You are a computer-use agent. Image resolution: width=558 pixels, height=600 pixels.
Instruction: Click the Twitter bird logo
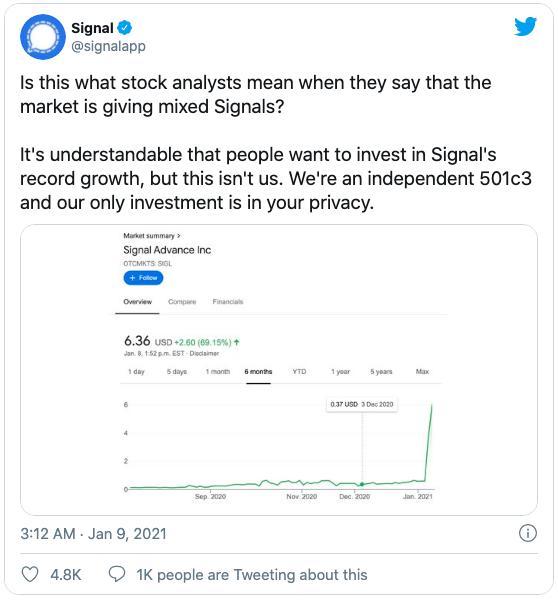pos(525,26)
